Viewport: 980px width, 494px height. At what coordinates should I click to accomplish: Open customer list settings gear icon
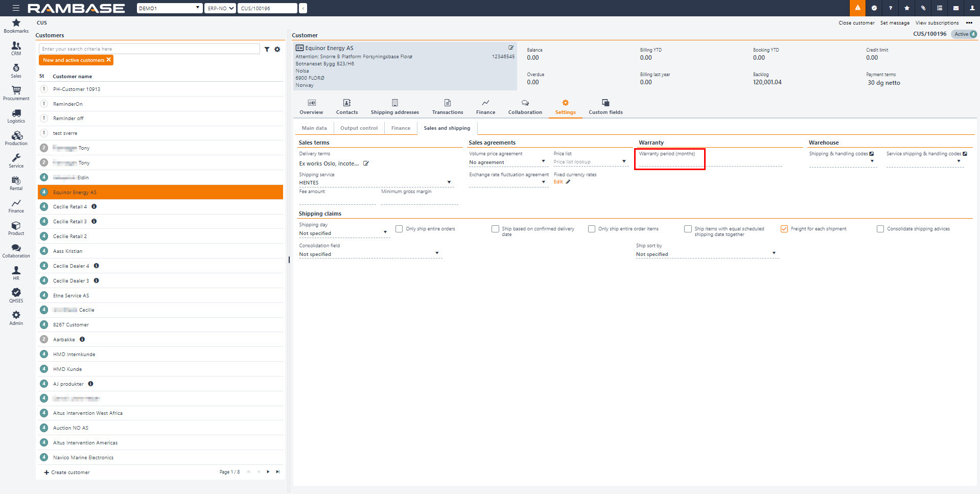277,50
